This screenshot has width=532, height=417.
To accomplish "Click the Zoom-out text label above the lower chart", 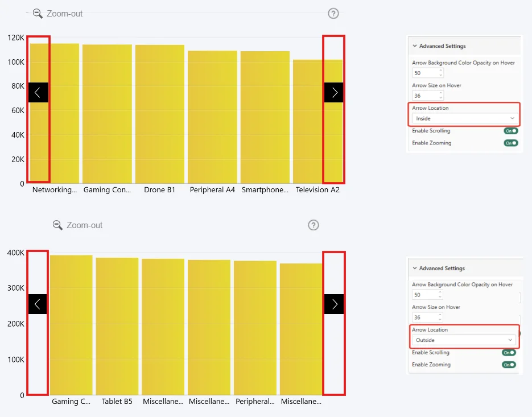I will [x=85, y=225].
